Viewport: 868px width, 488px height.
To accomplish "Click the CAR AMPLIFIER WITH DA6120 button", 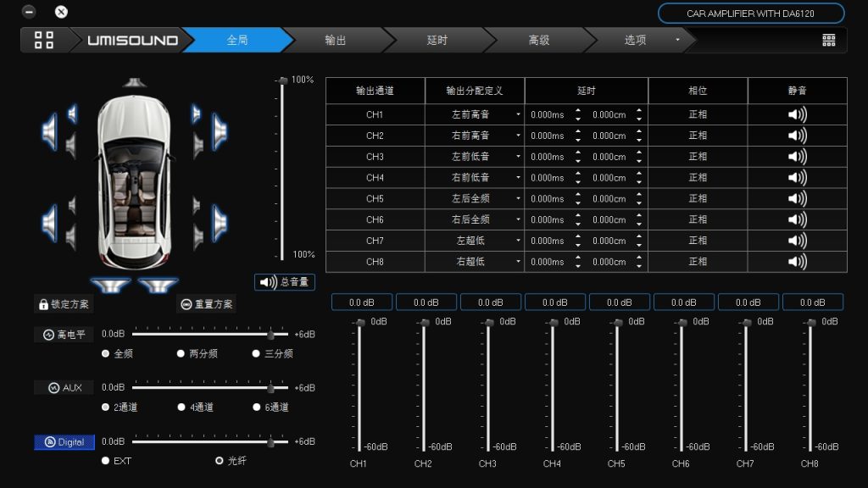I will click(751, 14).
